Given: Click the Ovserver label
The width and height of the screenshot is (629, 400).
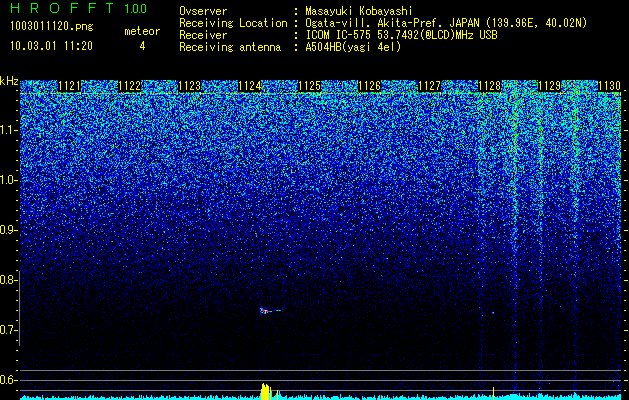Looking at the screenshot, I should click(203, 11).
